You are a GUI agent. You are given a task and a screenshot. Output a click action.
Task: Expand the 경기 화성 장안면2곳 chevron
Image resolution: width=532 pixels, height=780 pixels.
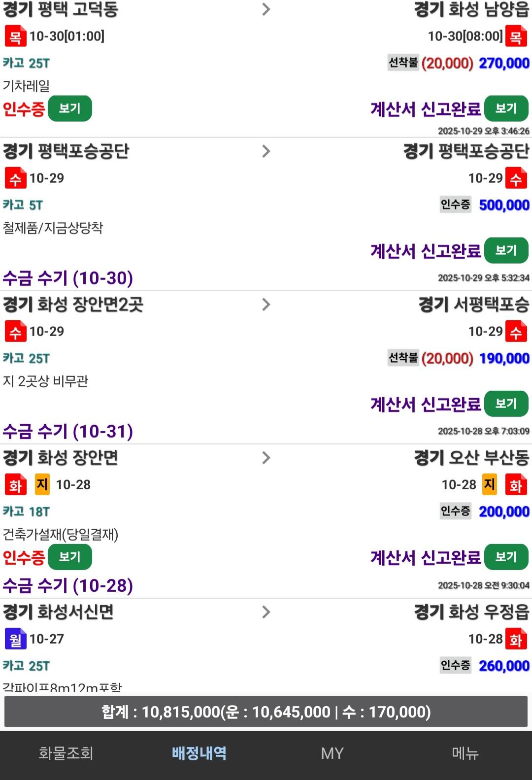[x=266, y=305]
